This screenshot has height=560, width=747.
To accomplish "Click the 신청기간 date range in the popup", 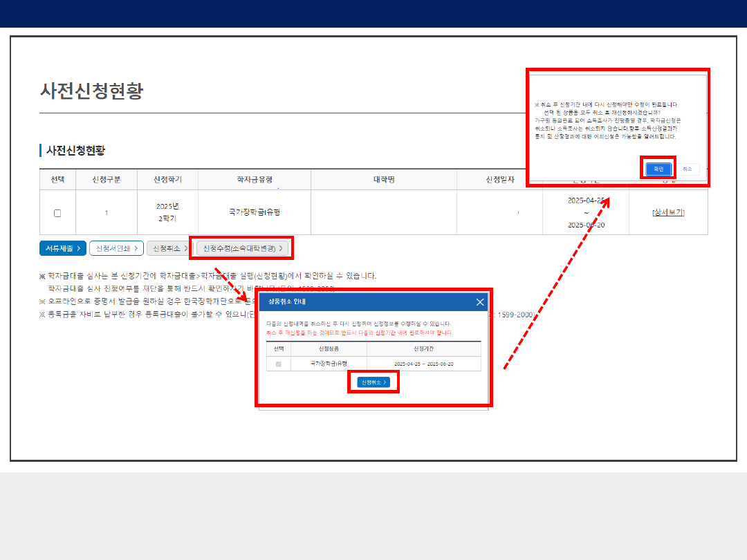I will tap(423, 364).
